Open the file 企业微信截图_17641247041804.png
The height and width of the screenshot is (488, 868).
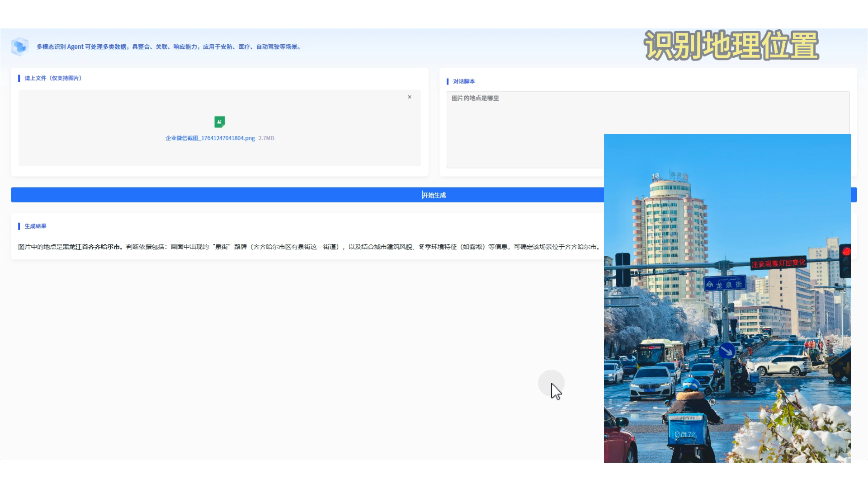click(x=209, y=138)
